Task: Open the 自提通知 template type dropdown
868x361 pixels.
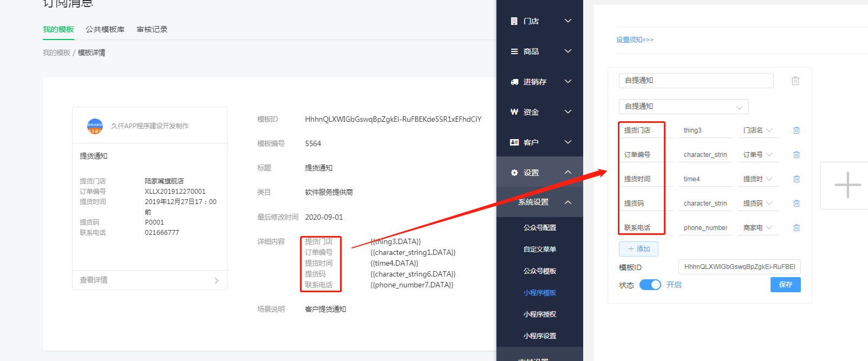Action: pyautogui.click(x=684, y=107)
